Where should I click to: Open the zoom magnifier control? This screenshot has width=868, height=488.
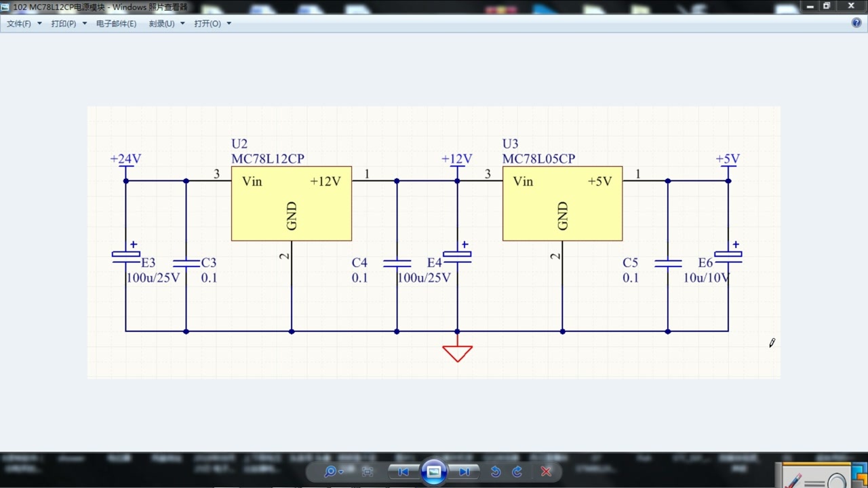pyautogui.click(x=333, y=472)
